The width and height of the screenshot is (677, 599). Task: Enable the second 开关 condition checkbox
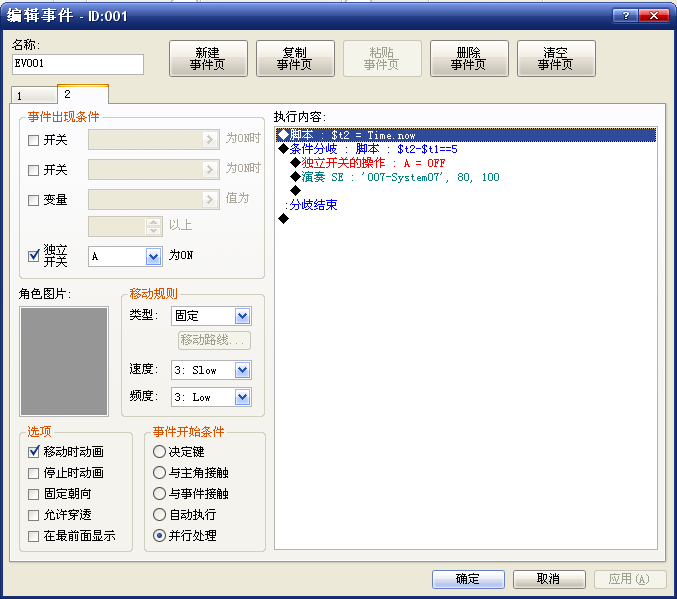(33, 170)
